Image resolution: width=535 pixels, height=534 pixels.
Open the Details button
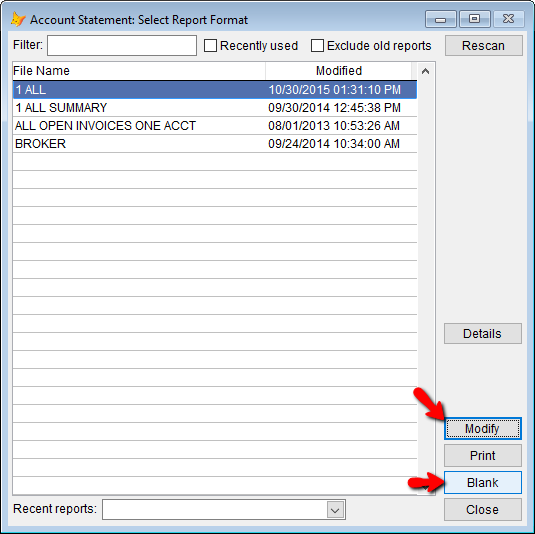tap(482, 333)
